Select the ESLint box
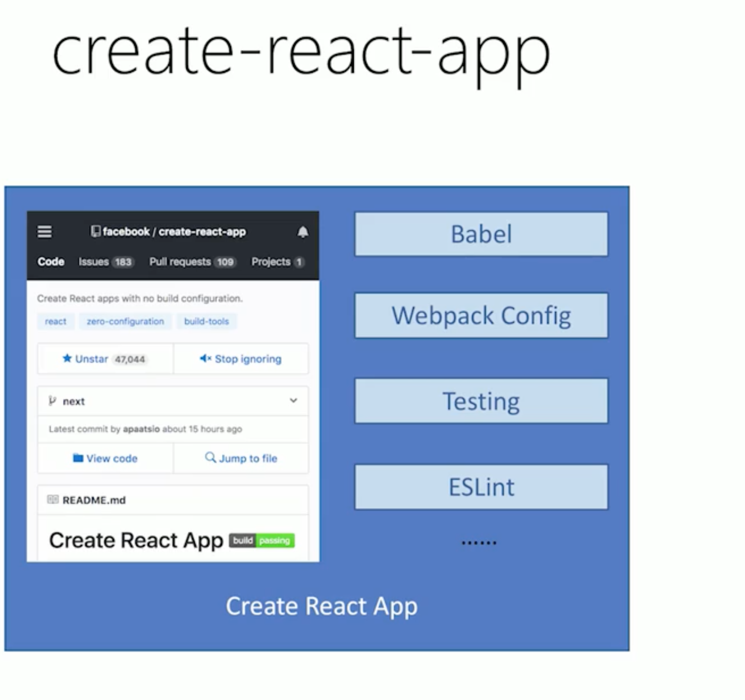The width and height of the screenshot is (745, 700). (x=482, y=487)
